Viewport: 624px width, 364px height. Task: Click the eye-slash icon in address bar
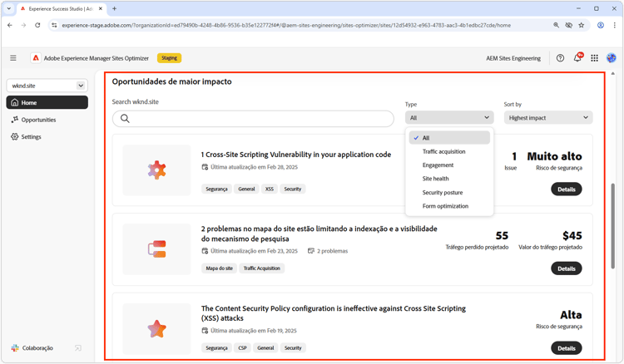click(569, 25)
